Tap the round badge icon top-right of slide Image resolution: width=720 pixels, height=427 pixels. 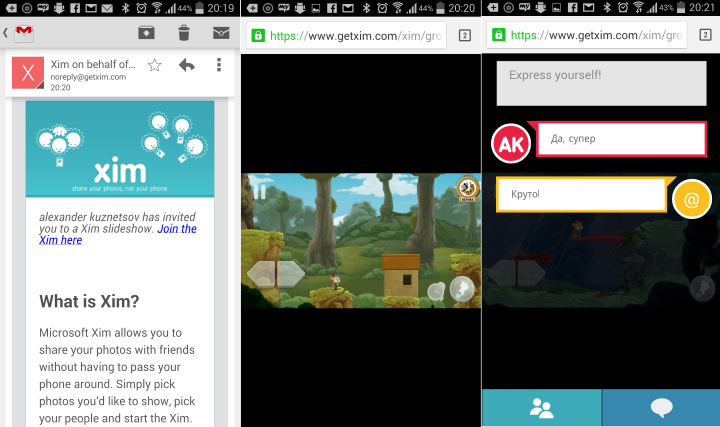[x=467, y=188]
